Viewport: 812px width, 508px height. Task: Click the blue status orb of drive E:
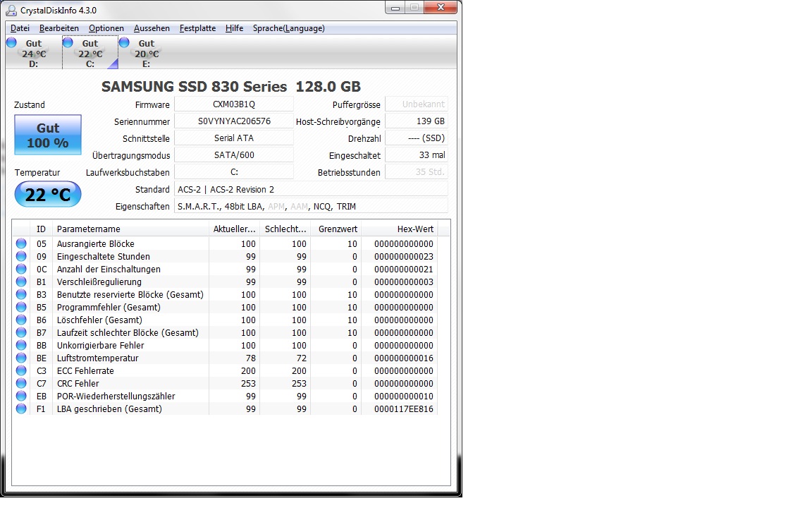coord(124,42)
